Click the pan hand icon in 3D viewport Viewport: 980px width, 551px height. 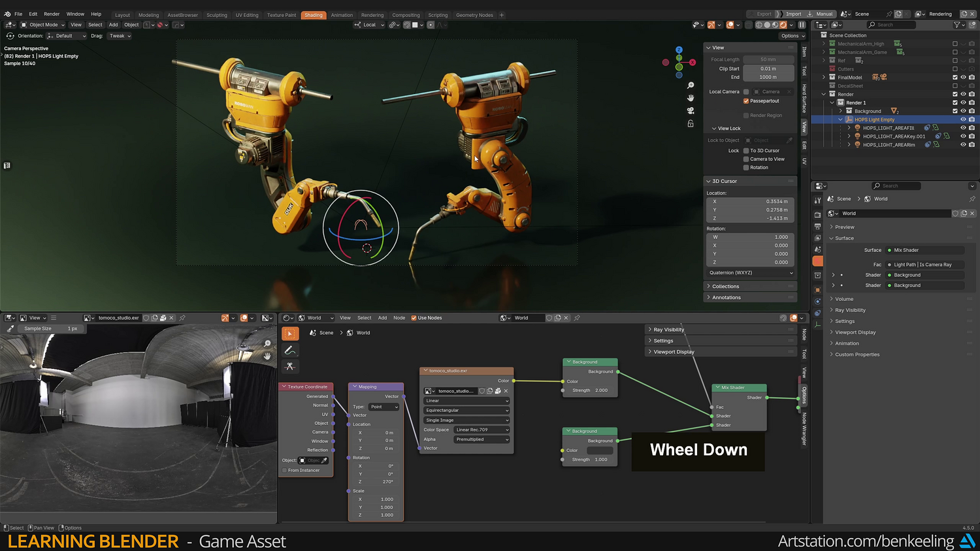click(x=691, y=98)
